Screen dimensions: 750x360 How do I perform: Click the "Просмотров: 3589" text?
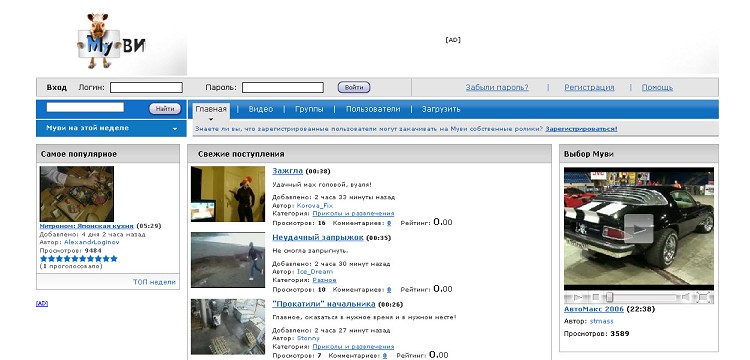596,334
